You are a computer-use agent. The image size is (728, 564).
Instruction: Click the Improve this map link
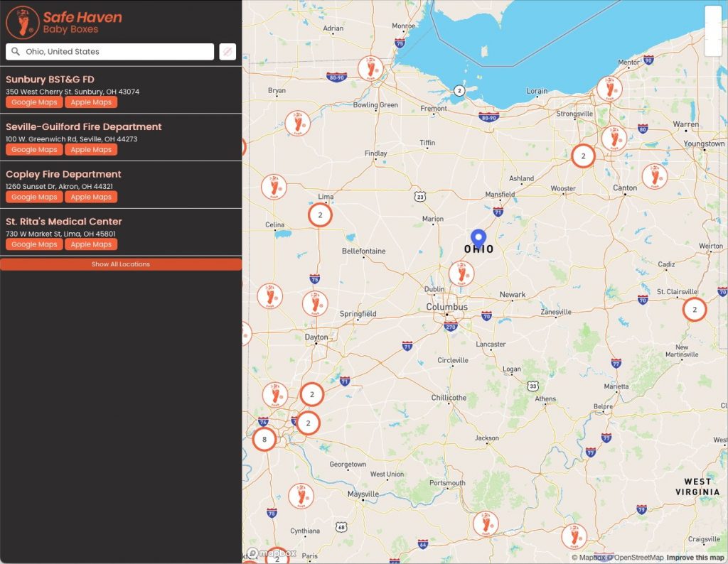(x=695, y=558)
